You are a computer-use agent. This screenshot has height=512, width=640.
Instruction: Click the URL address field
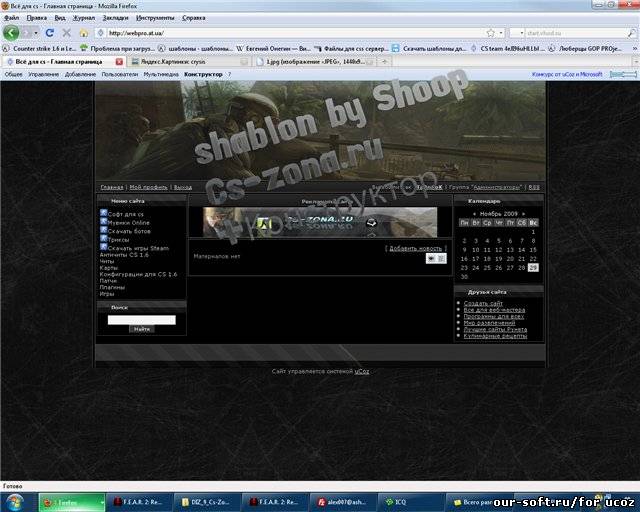coord(294,33)
